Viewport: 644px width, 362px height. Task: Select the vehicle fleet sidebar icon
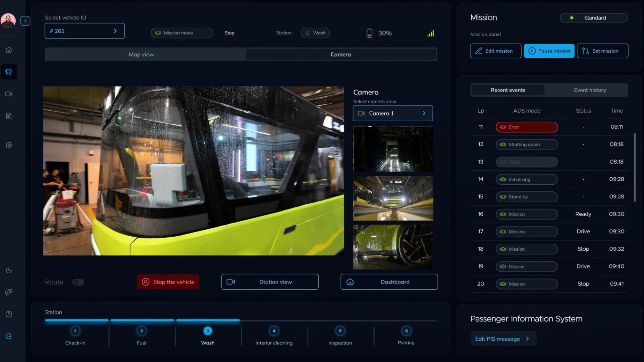9,72
